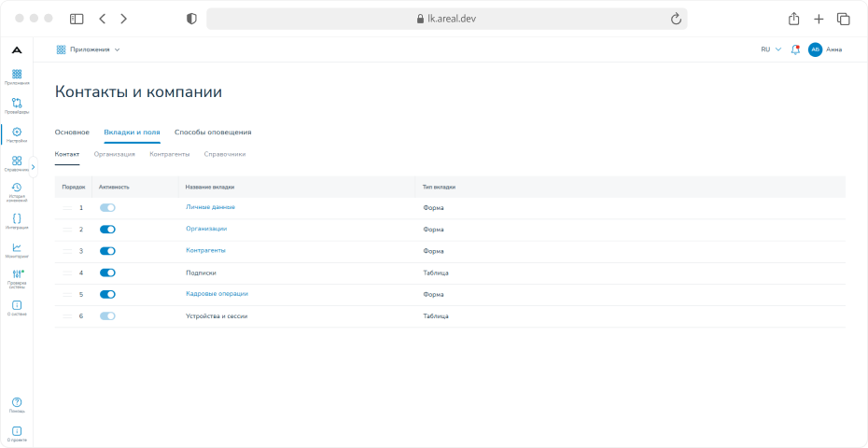Click the Активность column header
Image resolution: width=868 pixels, height=448 pixels.
pyautogui.click(x=114, y=188)
